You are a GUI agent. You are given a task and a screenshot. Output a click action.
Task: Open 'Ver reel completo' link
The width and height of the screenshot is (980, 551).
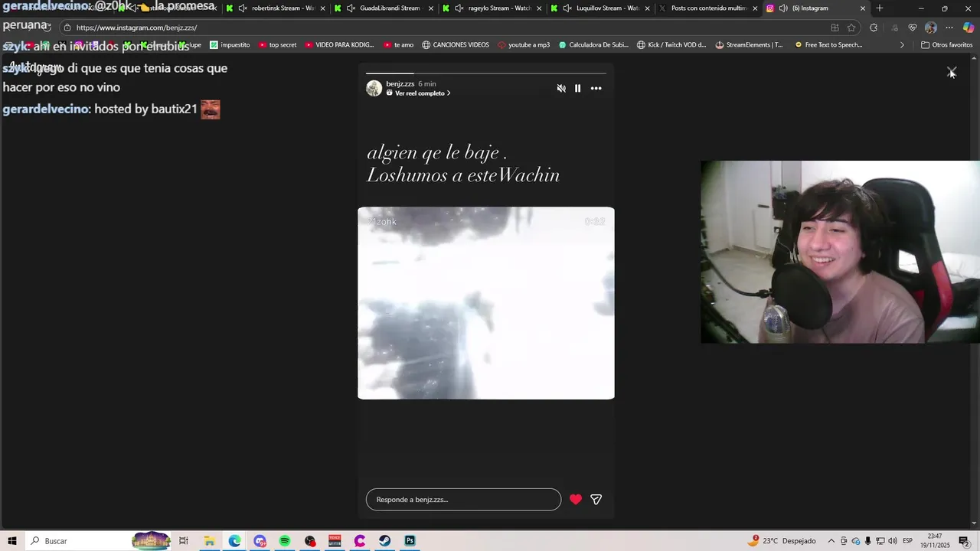point(419,93)
